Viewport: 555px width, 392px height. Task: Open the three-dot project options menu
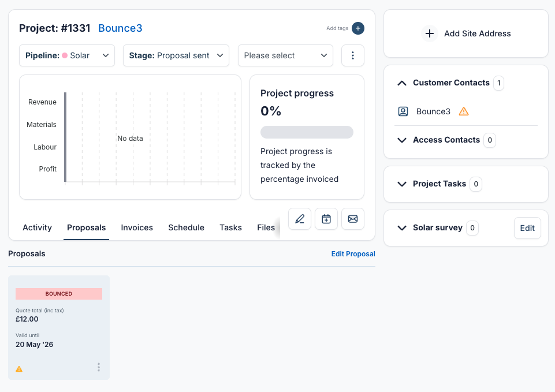pyautogui.click(x=352, y=55)
